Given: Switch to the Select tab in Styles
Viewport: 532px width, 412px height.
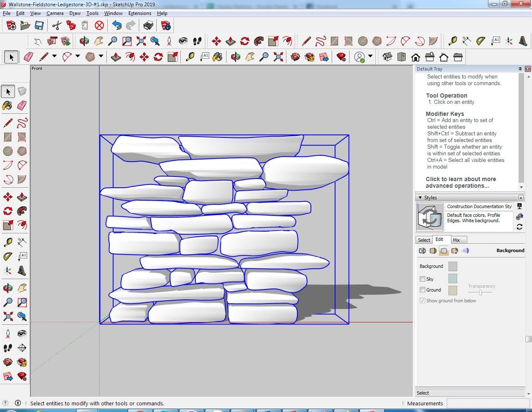Looking at the screenshot, I should tap(424, 240).
